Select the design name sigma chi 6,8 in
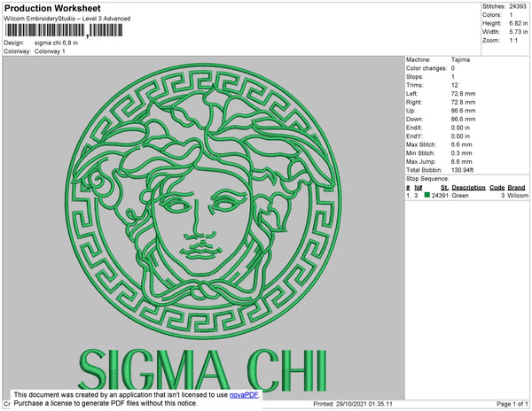The height and width of the screenshot is (411, 532). click(56, 43)
